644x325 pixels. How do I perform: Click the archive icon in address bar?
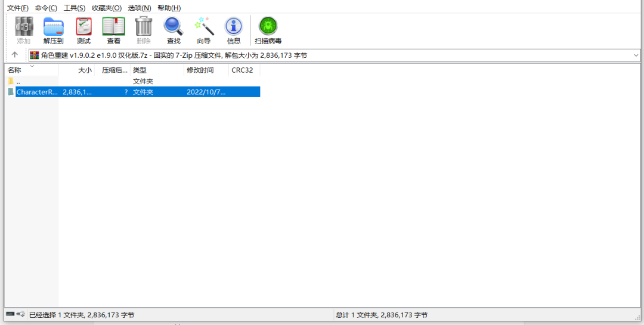[35, 55]
